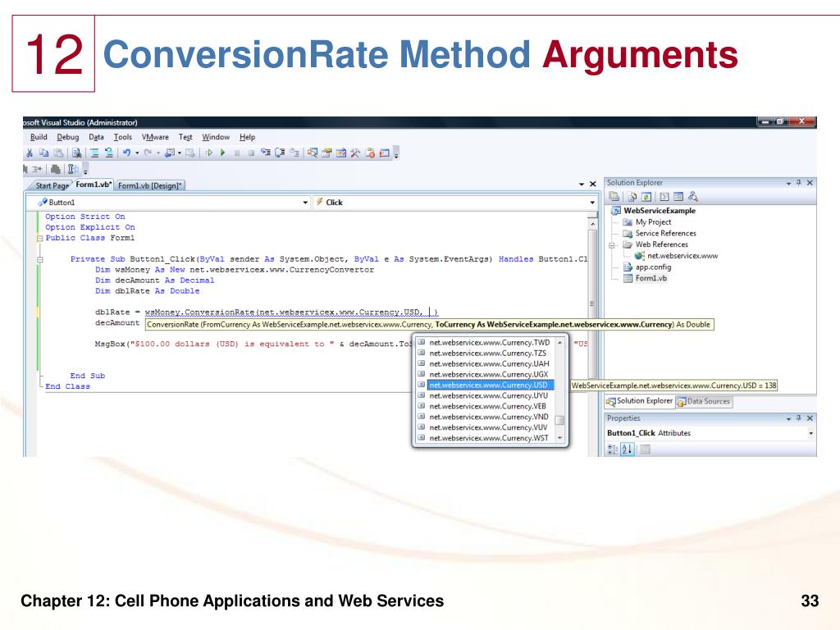Viewport: 840px width, 630px height.
Task: Open the Tools menu
Action: pos(123,137)
